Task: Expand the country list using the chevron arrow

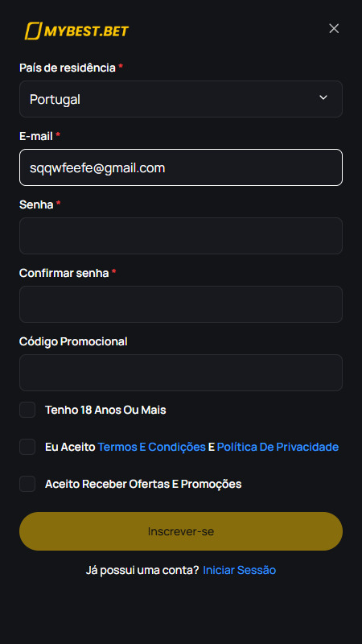Action: pos(323,97)
